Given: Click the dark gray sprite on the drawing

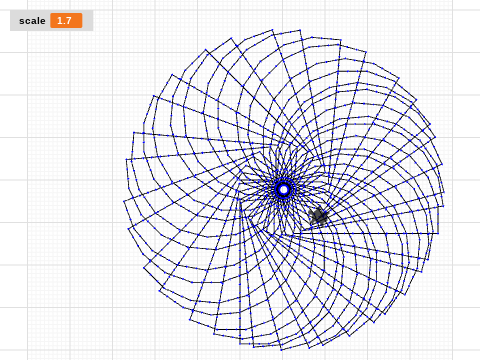Looking at the screenshot, I should tap(319, 217).
